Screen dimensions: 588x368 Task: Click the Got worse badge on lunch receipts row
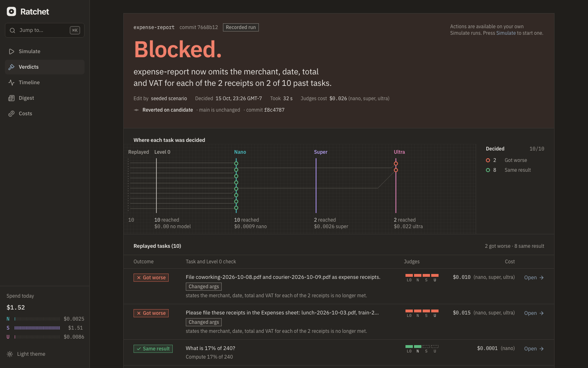[x=151, y=313]
